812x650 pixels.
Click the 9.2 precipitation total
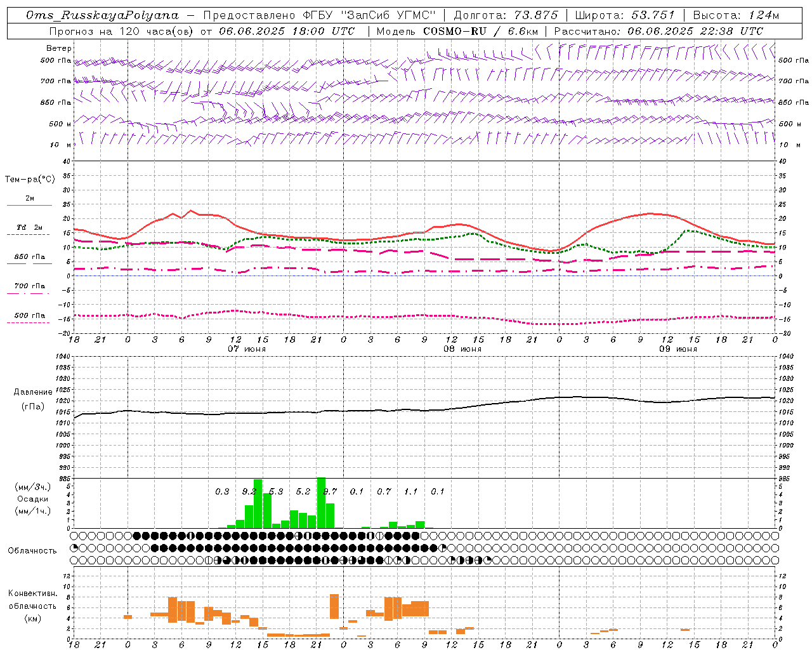coord(249,492)
